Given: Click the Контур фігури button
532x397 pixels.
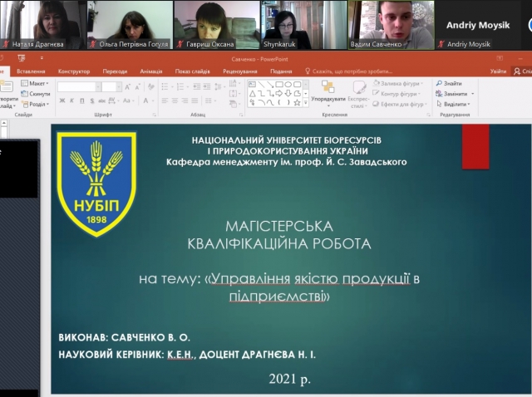Looking at the screenshot, I should 397,94.
